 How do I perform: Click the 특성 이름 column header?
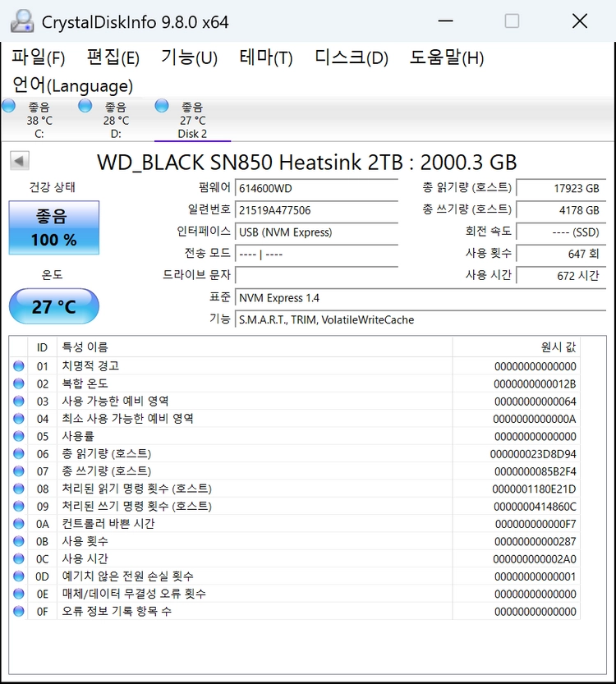coord(255,347)
